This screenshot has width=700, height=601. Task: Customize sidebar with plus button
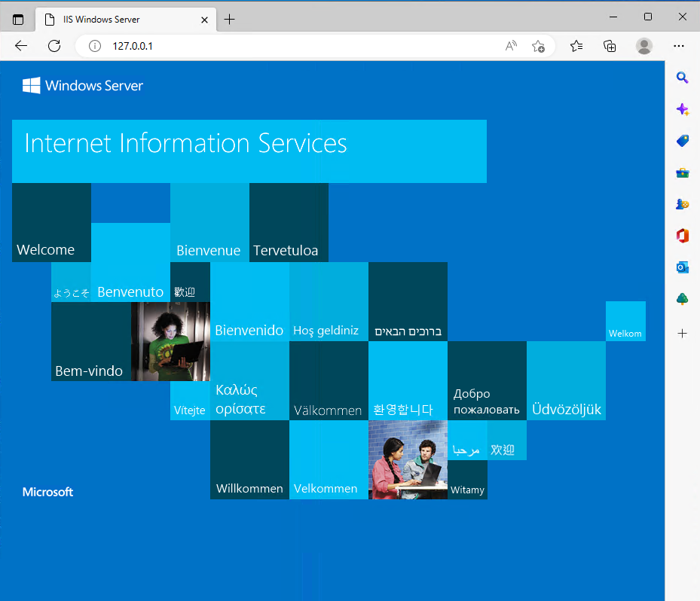(683, 333)
